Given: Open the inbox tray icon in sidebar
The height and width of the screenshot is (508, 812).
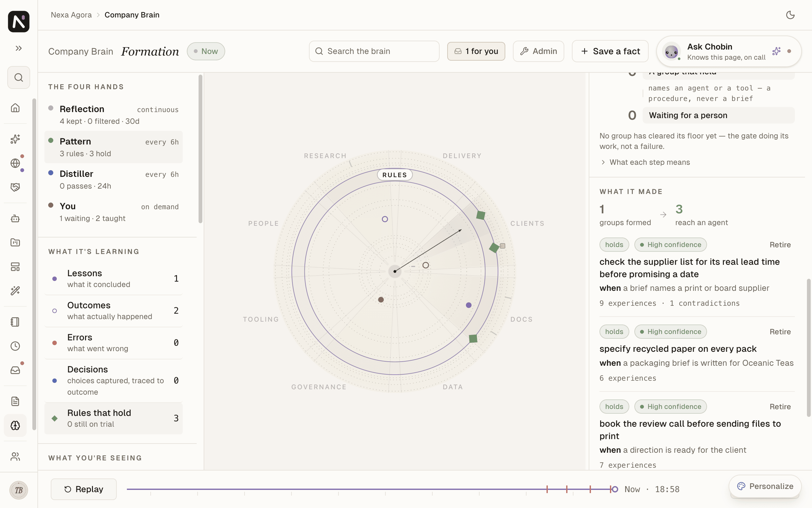Looking at the screenshot, I should click(15, 370).
